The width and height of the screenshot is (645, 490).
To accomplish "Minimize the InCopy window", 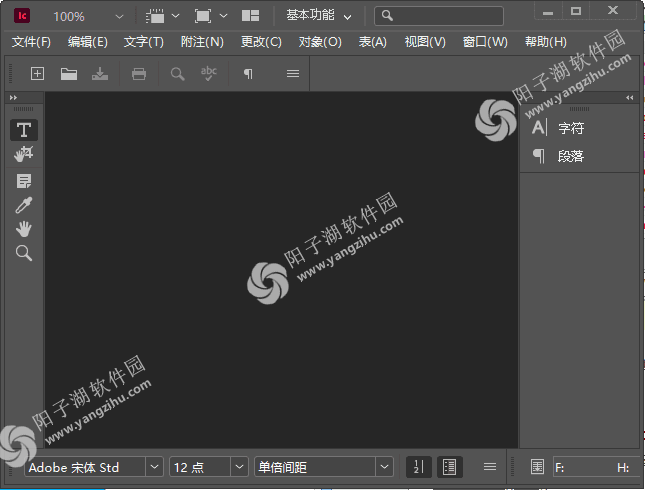I will [548, 12].
